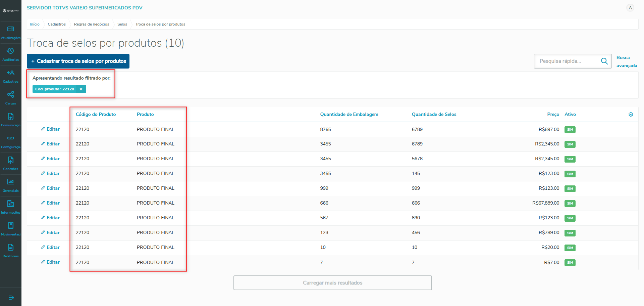Expand the sidebar menu at bottom

pos(11,298)
